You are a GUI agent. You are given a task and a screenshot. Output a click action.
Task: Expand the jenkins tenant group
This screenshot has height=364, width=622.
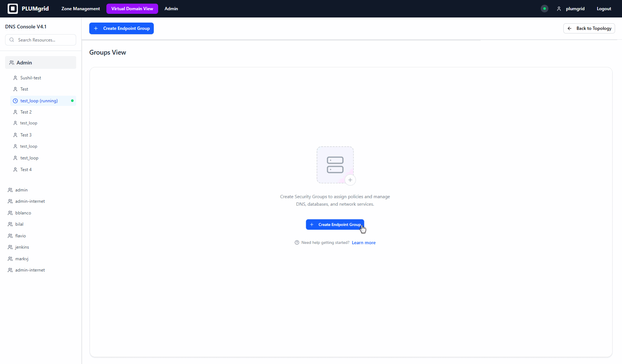coord(22,247)
